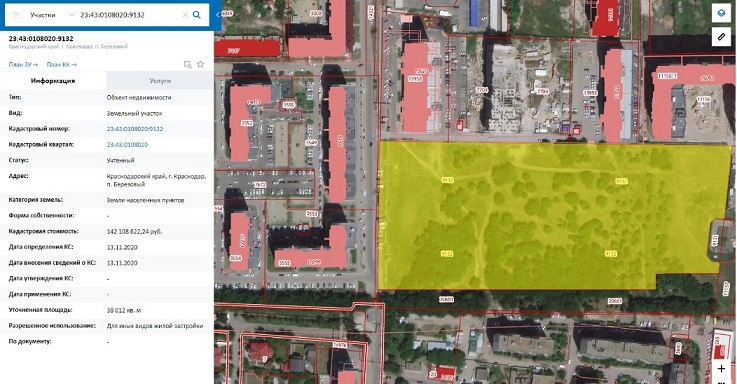This screenshot has height=384, width=737.
Task: Add the parcel to favorites with the star
Action: point(201,64)
